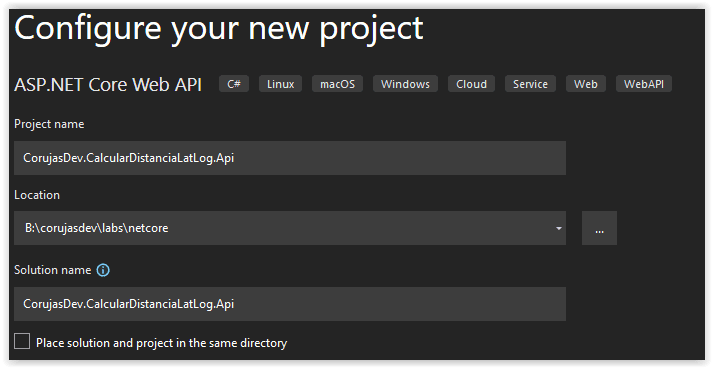Click the Solution name info icon
Image resolution: width=713 pixels, height=368 pixels.
pos(103,270)
